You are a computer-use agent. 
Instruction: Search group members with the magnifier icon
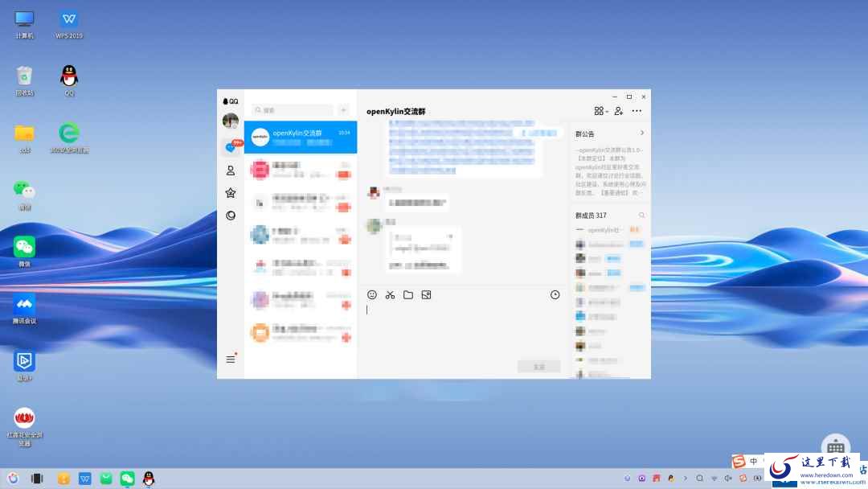click(641, 215)
